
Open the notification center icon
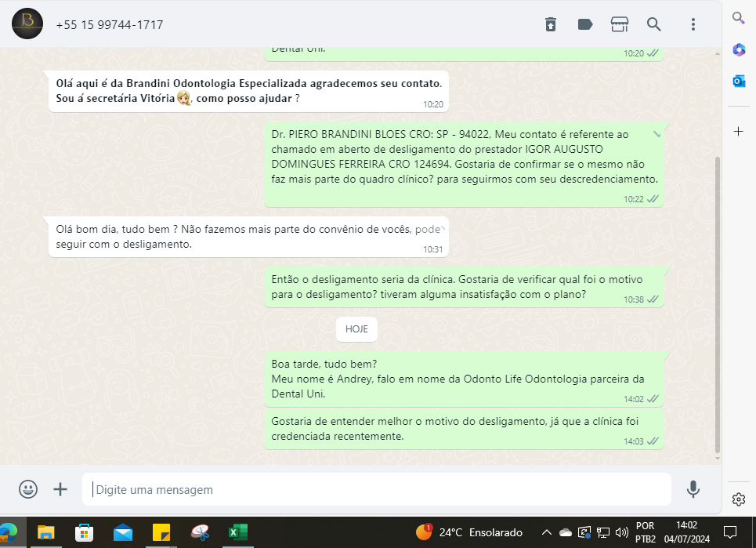click(730, 532)
